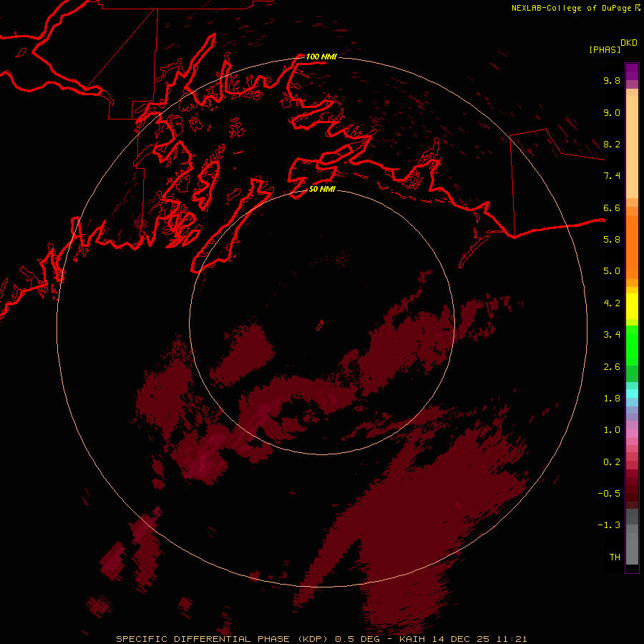Viewport: 644px width, 644px height.
Task: Click the "TH" threshold label on the scale
Action: [615, 557]
